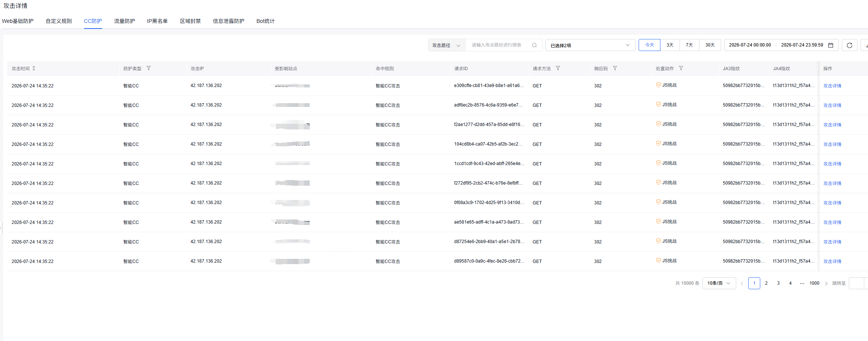Open 攻击详情 for request e309cffe
The image size is (868, 341).
[832, 86]
